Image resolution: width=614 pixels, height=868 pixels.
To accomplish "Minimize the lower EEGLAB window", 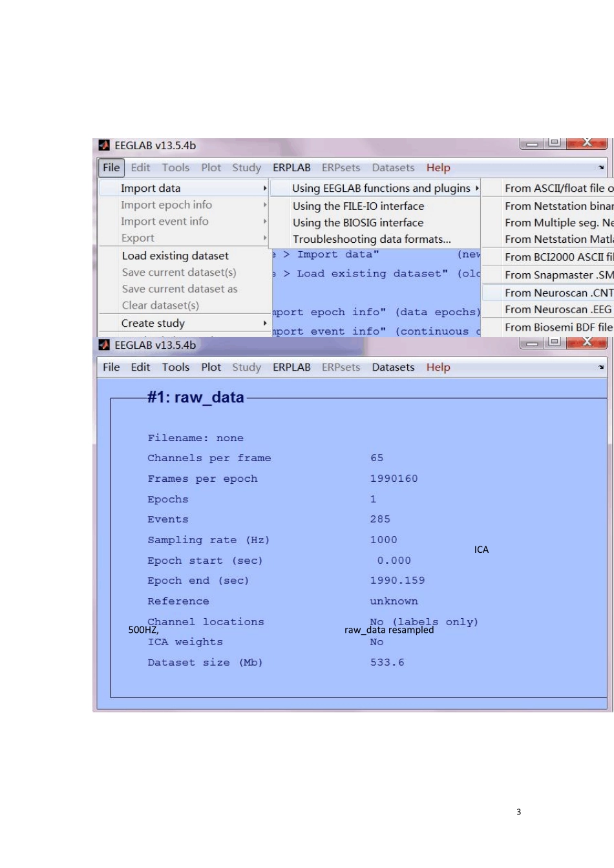I will pos(532,342).
